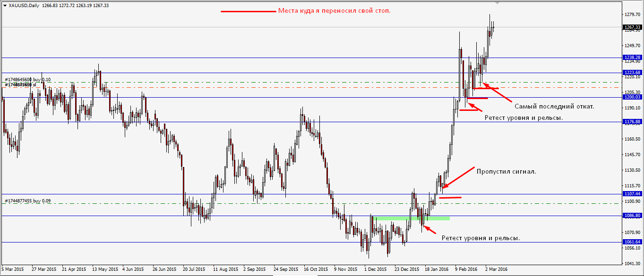Click the 2 Sep 2015 date label
Viewport: 644px width, 276px height.
[254, 269]
